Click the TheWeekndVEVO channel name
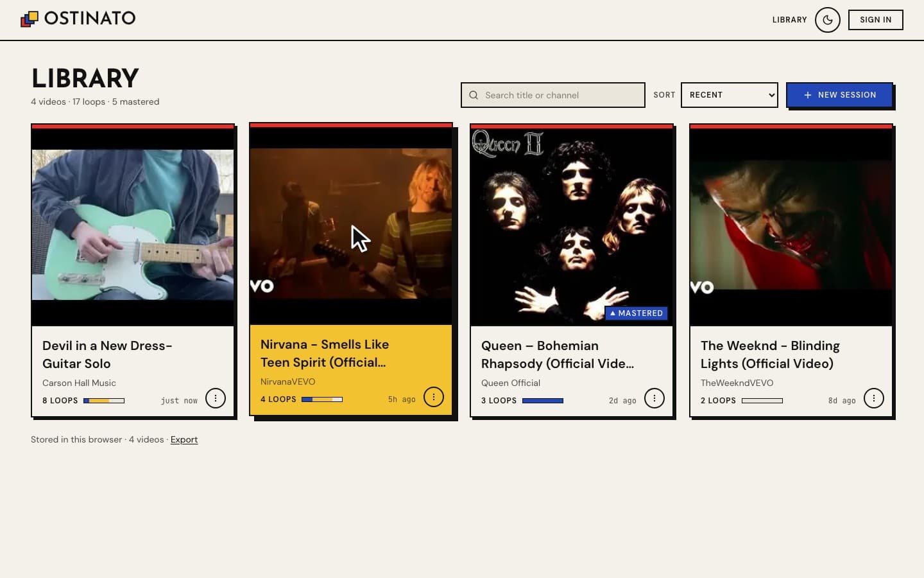Image resolution: width=924 pixels, height=578 pixels. 737,383
